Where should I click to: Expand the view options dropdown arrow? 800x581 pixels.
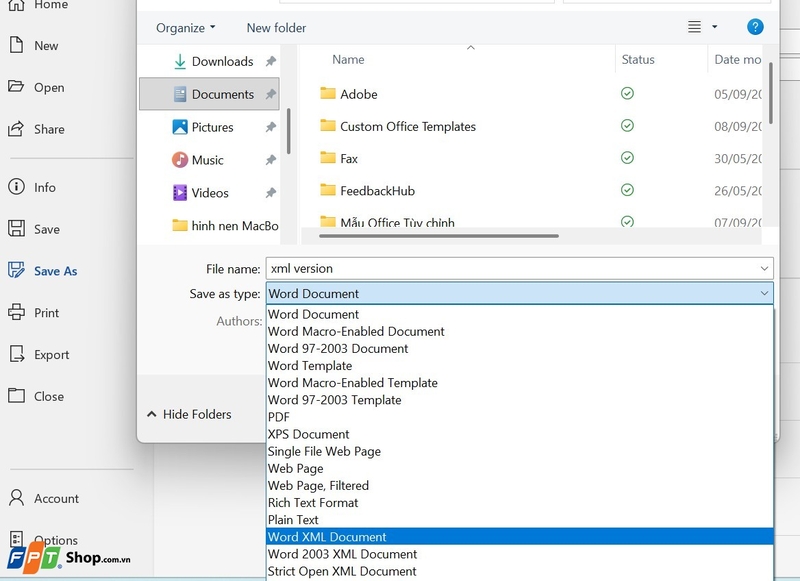point(714,27)
